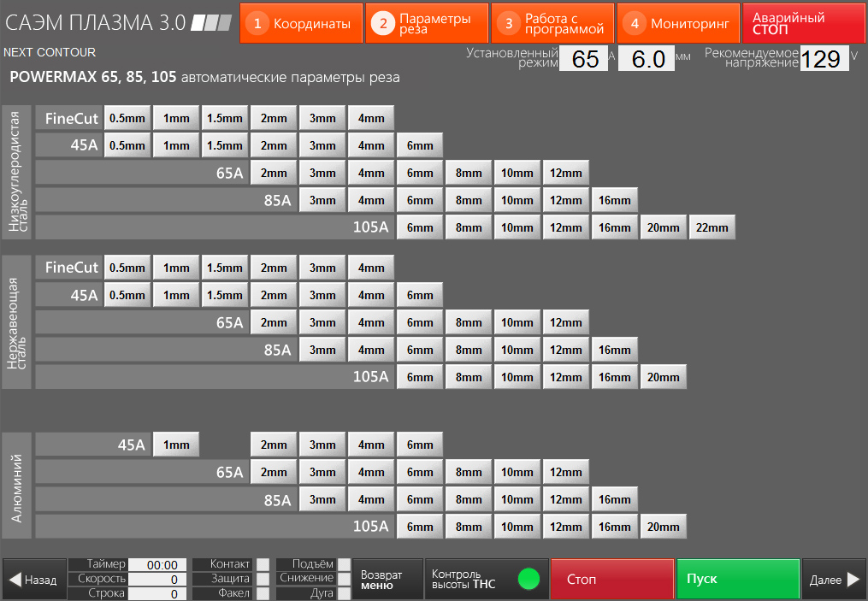868x601 pixels.
Task: Toggle the Дуга checkbox
Action: click(x=344, y=593)
